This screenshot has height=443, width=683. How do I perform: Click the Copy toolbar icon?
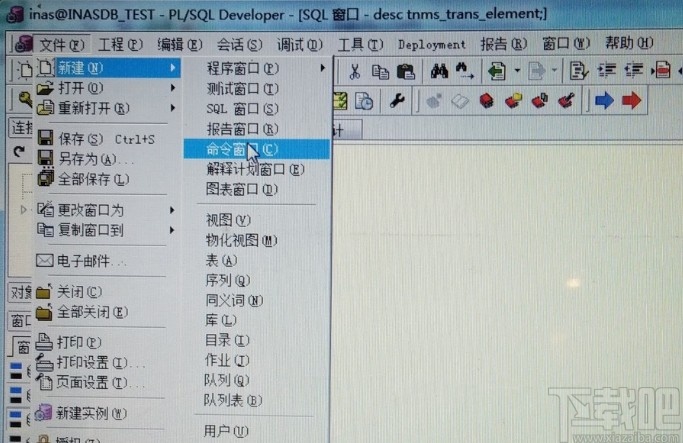pos(380,71)
